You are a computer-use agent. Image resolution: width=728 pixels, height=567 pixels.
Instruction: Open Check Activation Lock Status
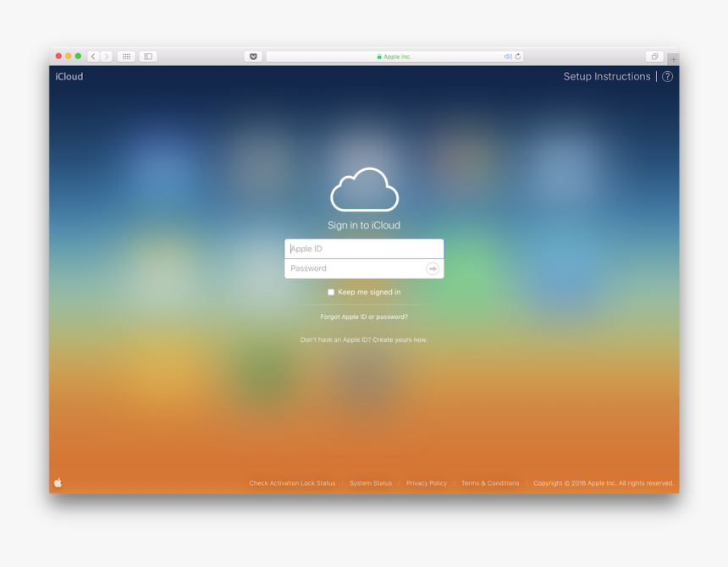click(291, 482)
